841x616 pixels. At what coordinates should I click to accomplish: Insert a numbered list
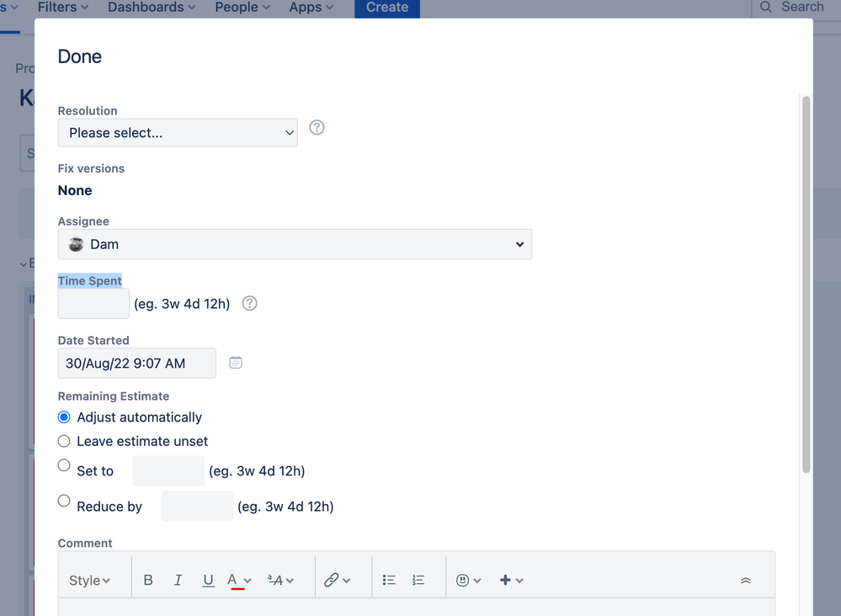[418, 580]
